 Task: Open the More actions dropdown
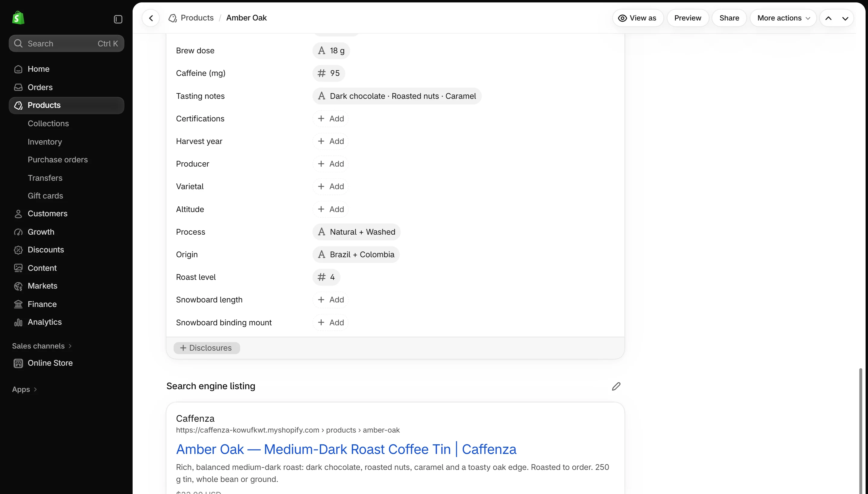pos(783,18)
